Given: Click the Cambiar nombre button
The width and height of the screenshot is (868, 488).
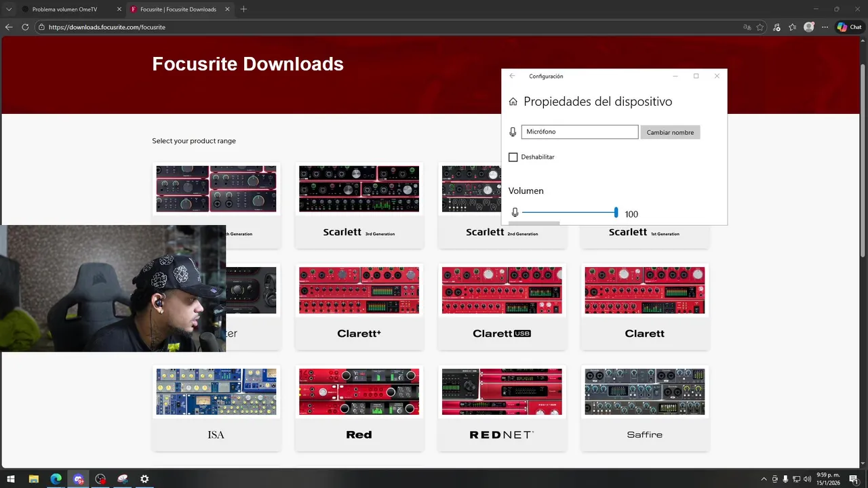Looking at the screenshot, I should coord(670,132).
